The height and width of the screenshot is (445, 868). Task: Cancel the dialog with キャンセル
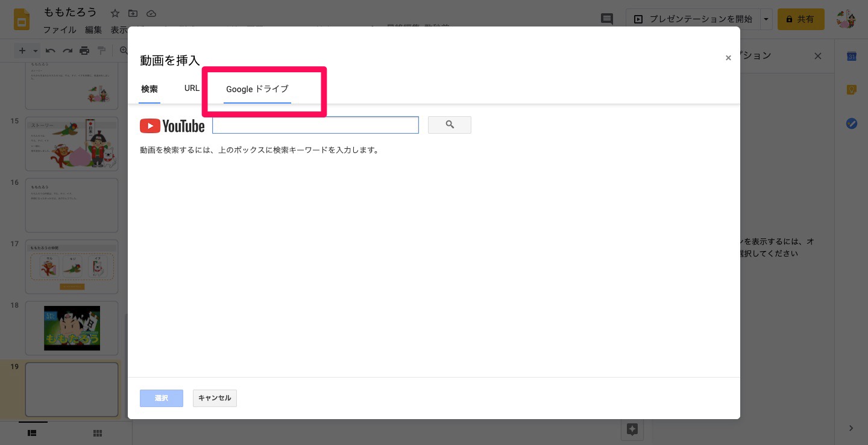[x=215, y=398]
